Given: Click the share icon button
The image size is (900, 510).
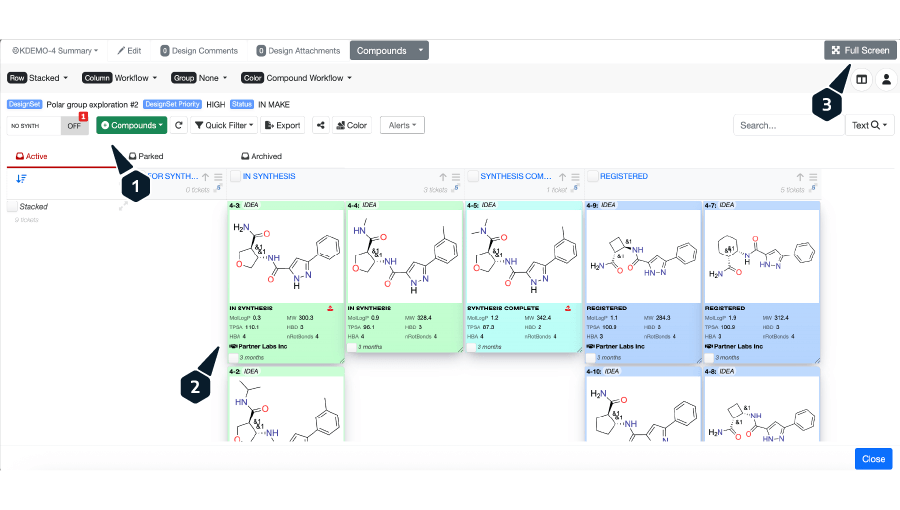Looking at the screenshot, I should point(321,125).
